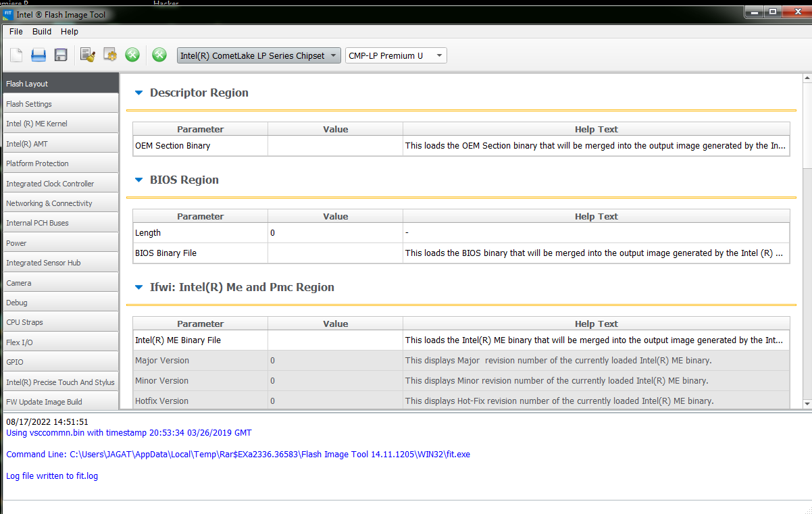
Task: Click the Parameter column header in Descriptor Region
Action: (200, 129)
